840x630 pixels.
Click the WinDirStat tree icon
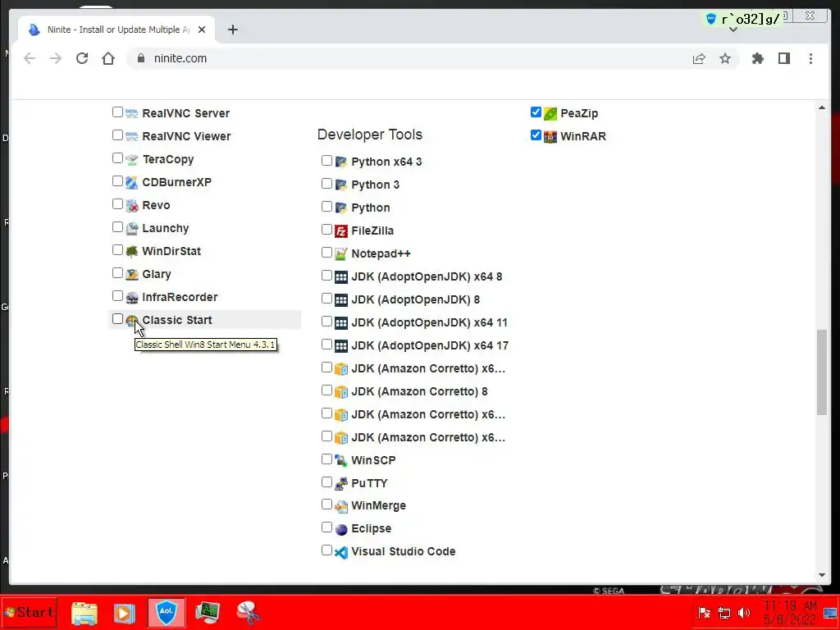pyautogui.click(x=132, y=251)
